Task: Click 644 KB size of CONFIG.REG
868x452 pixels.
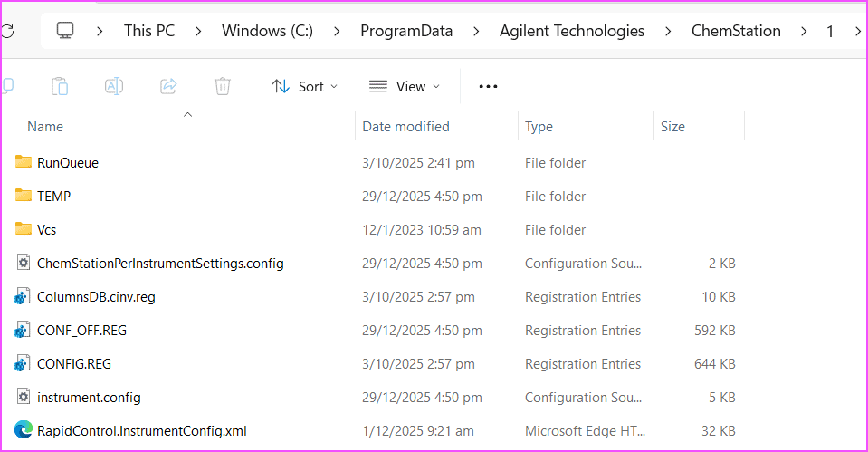Action: (715, 364)
